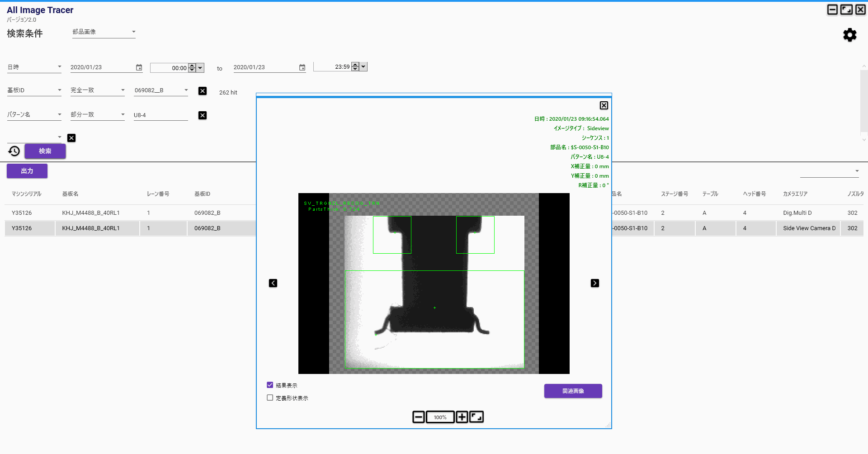Enable the 定義形状表示 checkbox
Viewport: 868px width, 454px height.
pos(269,397)
